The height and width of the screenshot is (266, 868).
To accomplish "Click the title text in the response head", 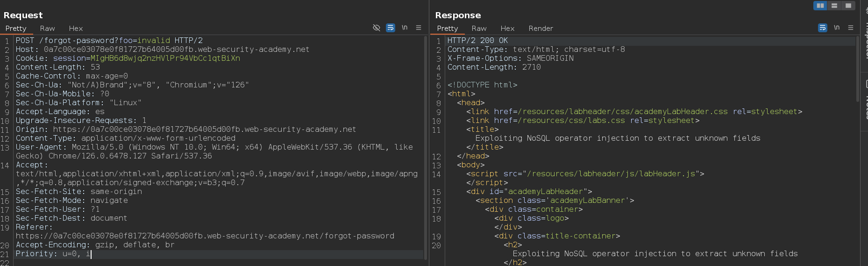I will [618, 138].
